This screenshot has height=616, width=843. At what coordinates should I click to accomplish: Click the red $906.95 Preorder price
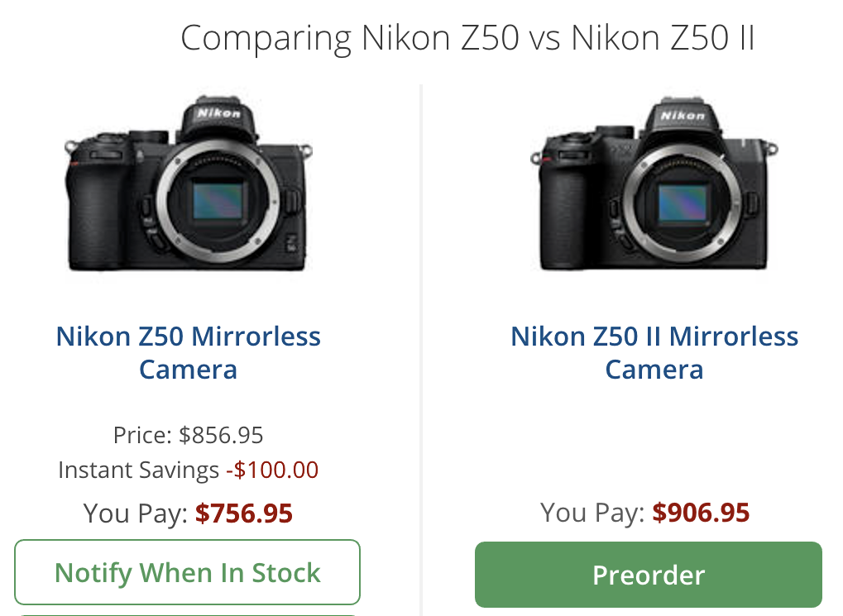pyautogui.click(x=701, y=512)
